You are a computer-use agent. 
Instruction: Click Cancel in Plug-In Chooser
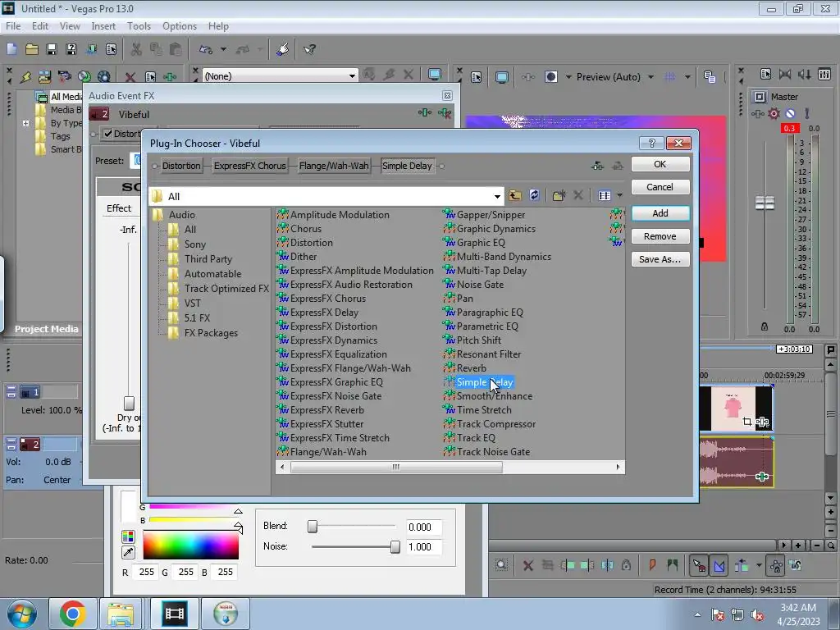[660, 187]
